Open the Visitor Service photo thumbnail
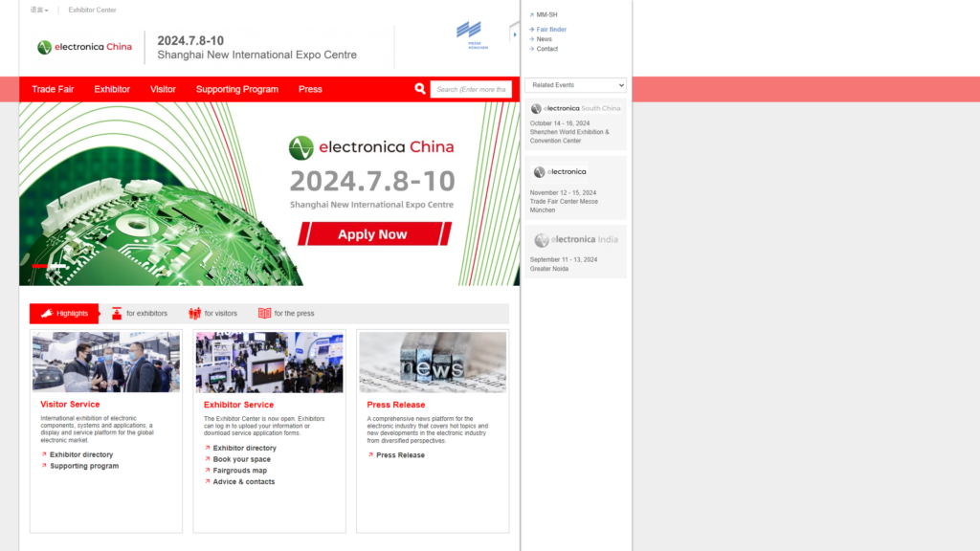This screenshot has width=980, height=551. pos(106,363)
